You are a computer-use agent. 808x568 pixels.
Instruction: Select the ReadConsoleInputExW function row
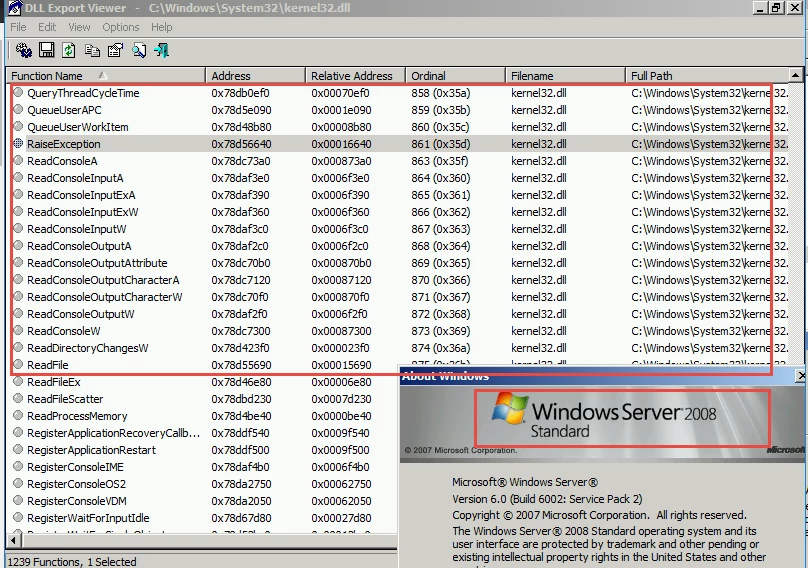397,212
